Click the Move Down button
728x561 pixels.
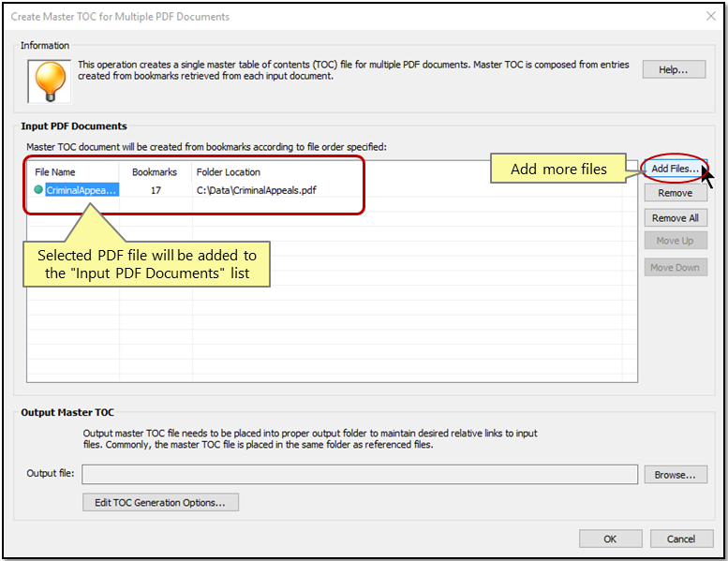(x=675, y=268)
